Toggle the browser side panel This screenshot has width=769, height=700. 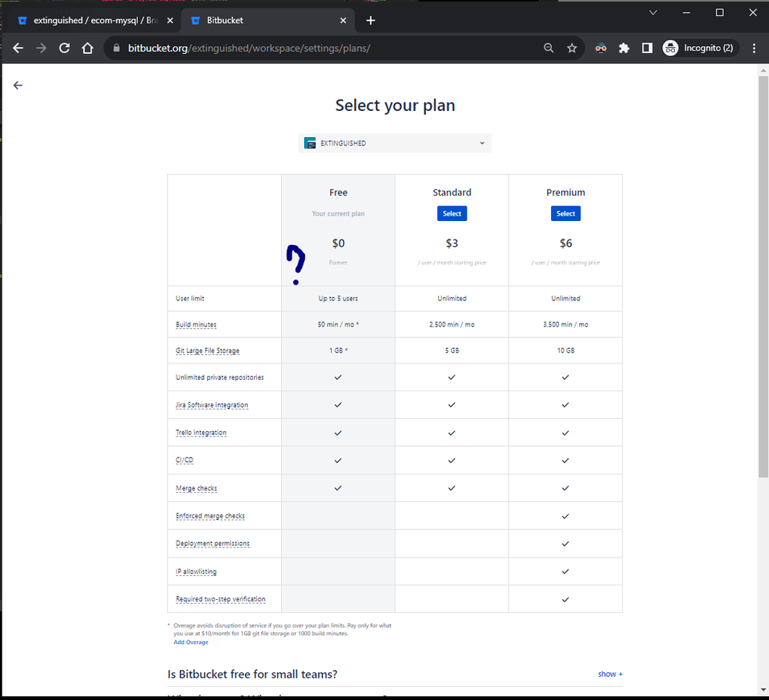(647, 48)
